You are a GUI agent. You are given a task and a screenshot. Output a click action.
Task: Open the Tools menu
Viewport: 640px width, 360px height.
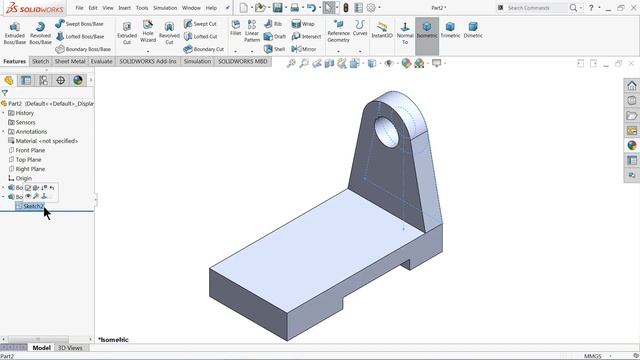coord(142,8)
